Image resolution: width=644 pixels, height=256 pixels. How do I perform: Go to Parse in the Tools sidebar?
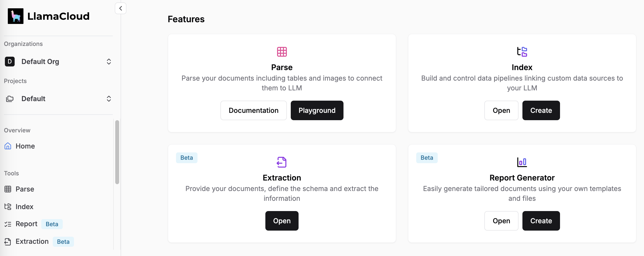pos(25,189)
